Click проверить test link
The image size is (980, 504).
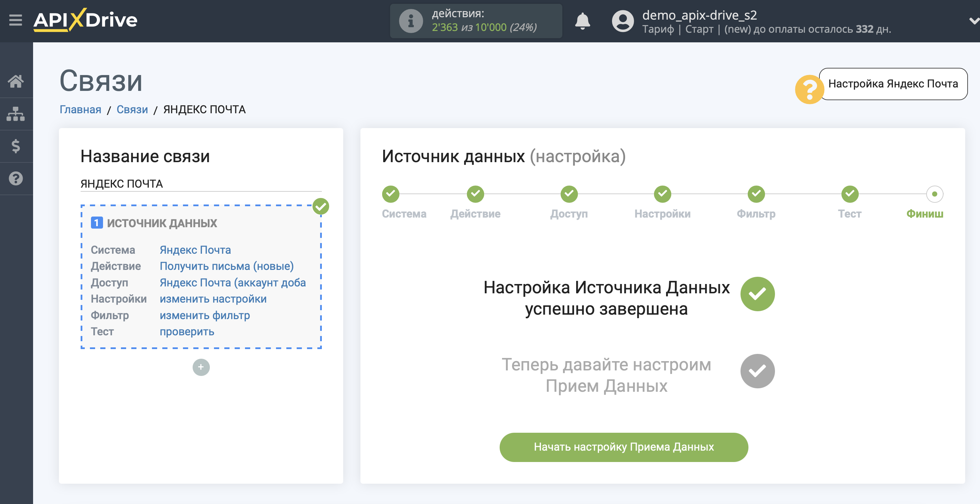coord(187,332)
